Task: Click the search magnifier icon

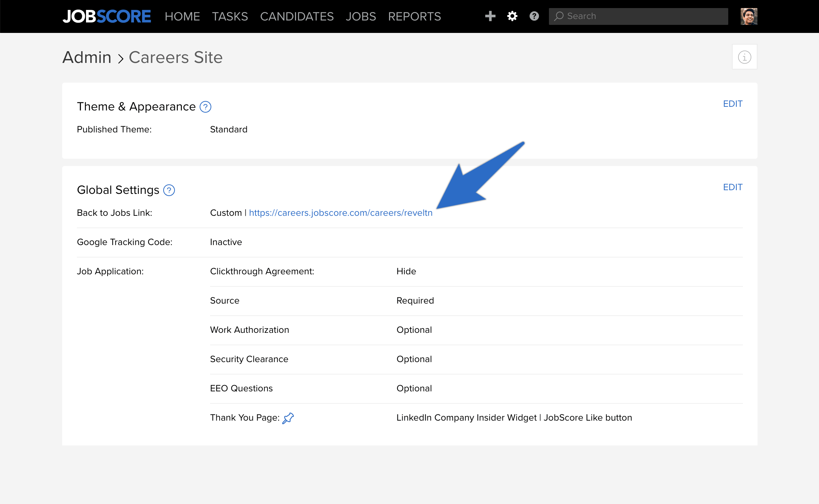Action: [558, 16]
